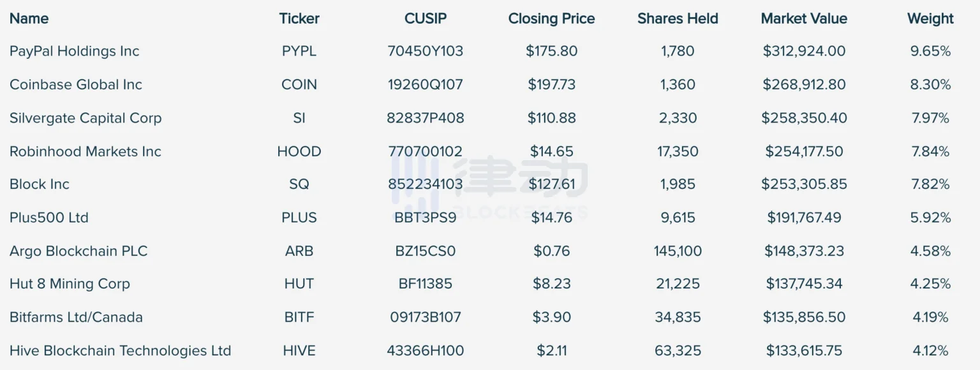Open the PayPal Holdings Inc row name
This screenshot has height=370, width=980.
(74, 51)
